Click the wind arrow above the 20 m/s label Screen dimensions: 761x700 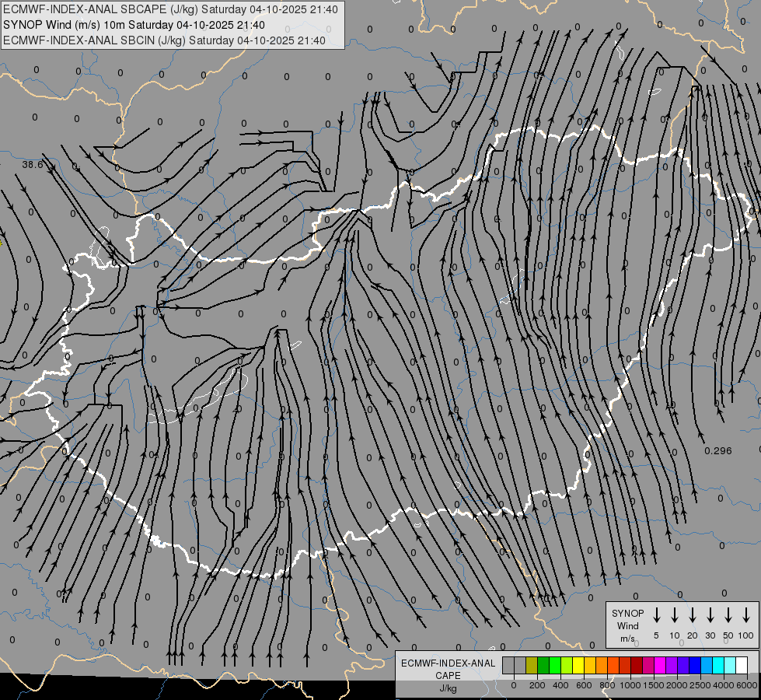pos(693,614)
